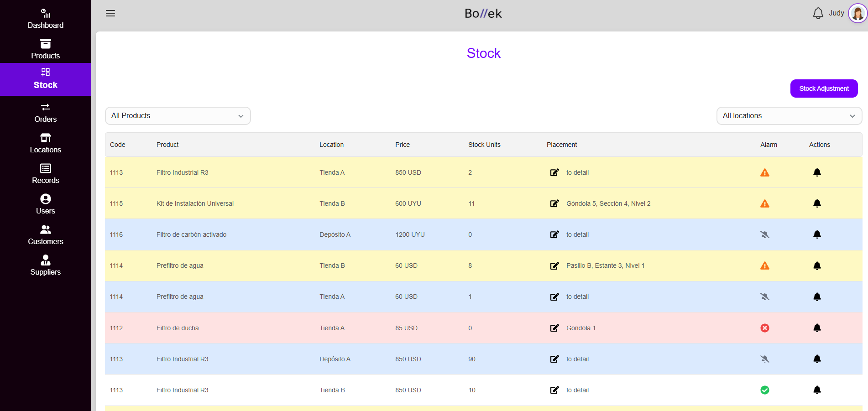Click the notifications bell in header
The width and height of the screenshot is (868, 411).
click(818, 13)
